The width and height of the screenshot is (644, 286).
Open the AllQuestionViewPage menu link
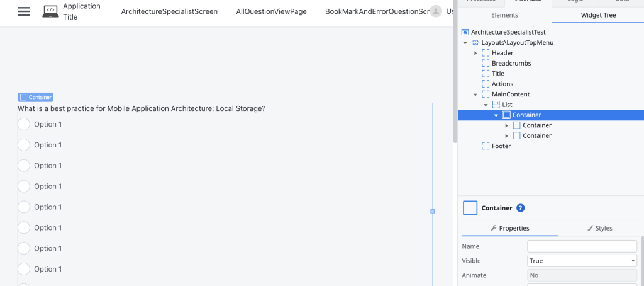[271, 11]
